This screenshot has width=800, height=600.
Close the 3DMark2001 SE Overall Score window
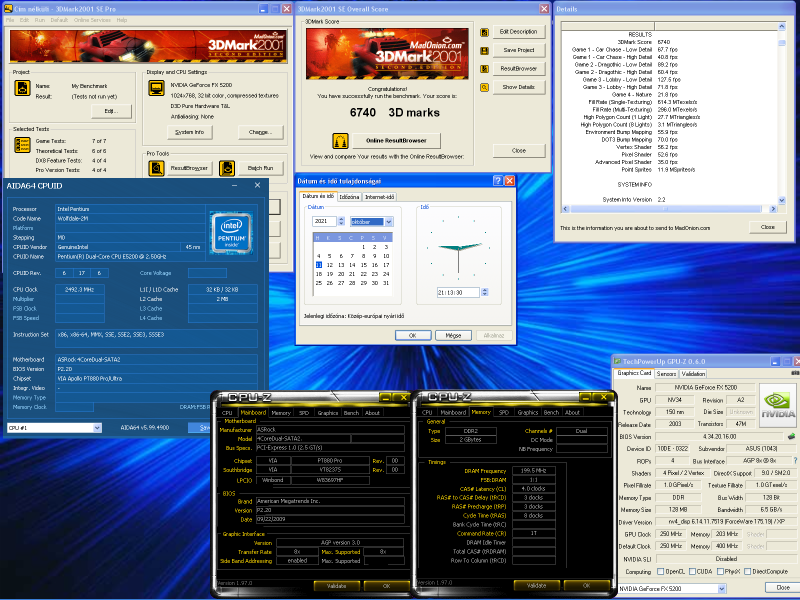click(544, 9)
